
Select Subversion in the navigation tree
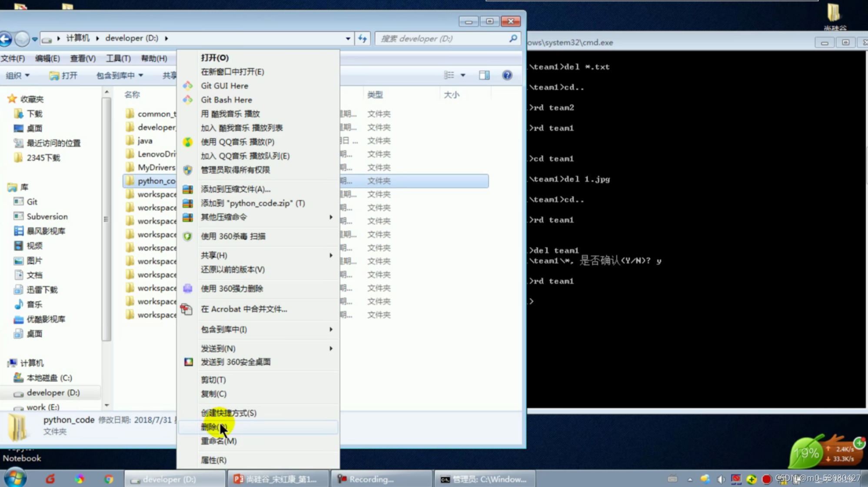coord(47,216)
